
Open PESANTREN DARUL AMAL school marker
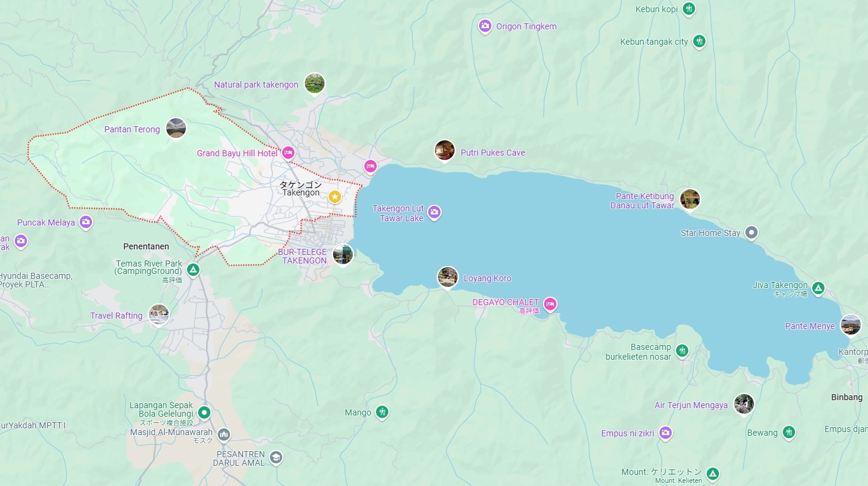tap(276, 457)
